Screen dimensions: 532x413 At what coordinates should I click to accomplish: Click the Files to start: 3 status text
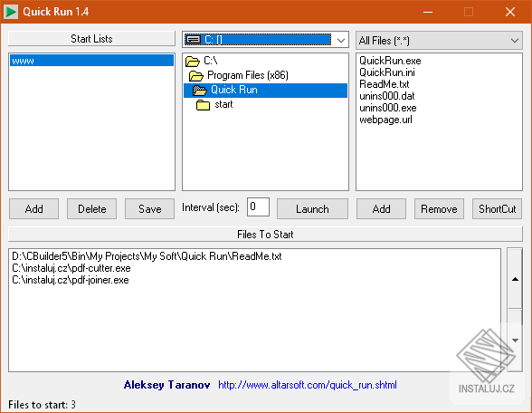pos(42,405)
